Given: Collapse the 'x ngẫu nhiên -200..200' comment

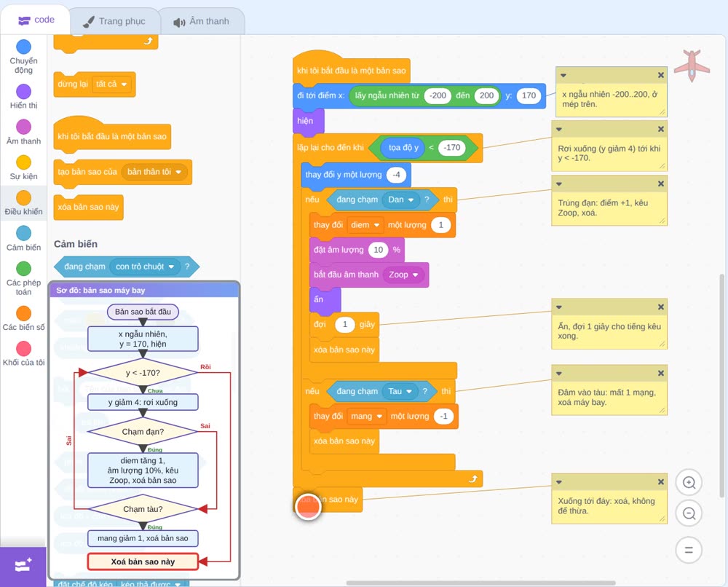Looking at the screenshot, I should click(563, 75).
